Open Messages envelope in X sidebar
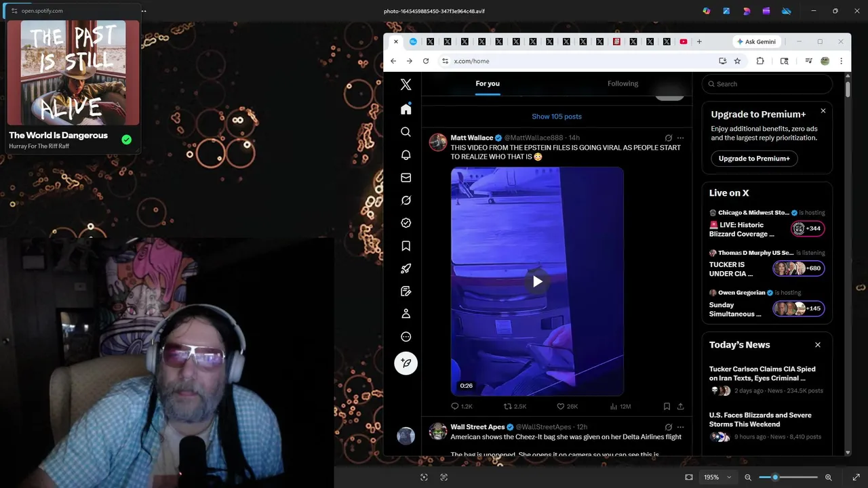Image resolution: width=868 pixels, height=488 pixels. 406,178
